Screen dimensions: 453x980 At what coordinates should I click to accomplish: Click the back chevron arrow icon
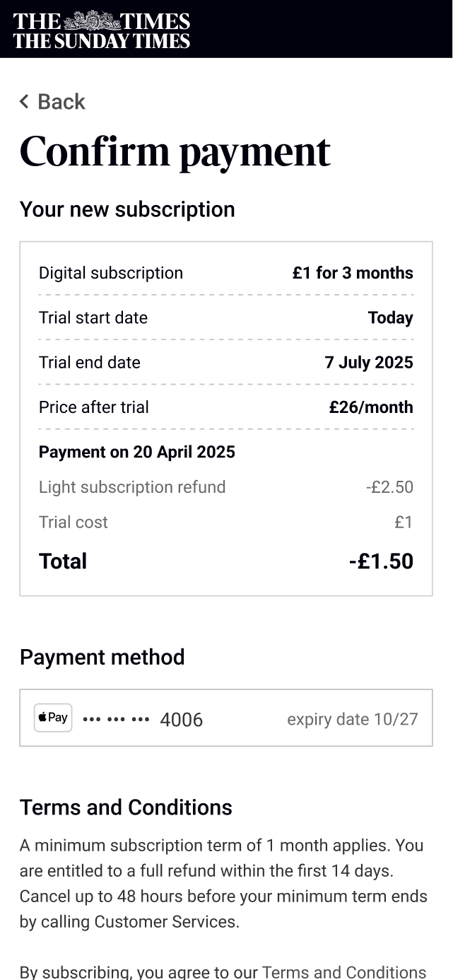[24, 102]
